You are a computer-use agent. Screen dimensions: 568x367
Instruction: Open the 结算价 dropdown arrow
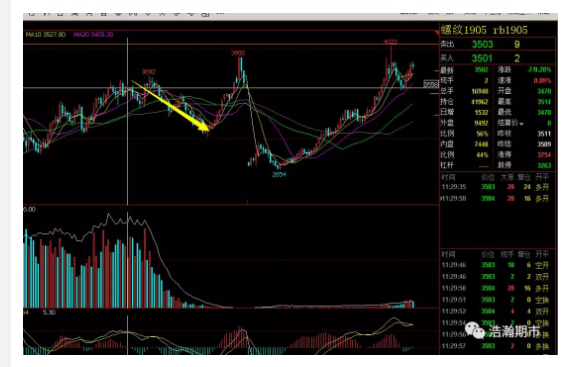click(x=521, y=124)
